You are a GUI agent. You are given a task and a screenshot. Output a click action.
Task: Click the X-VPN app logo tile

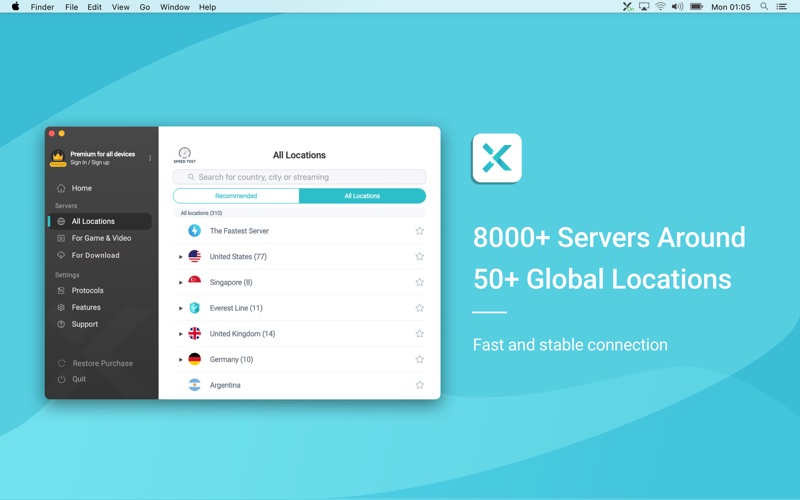[497, 158]
